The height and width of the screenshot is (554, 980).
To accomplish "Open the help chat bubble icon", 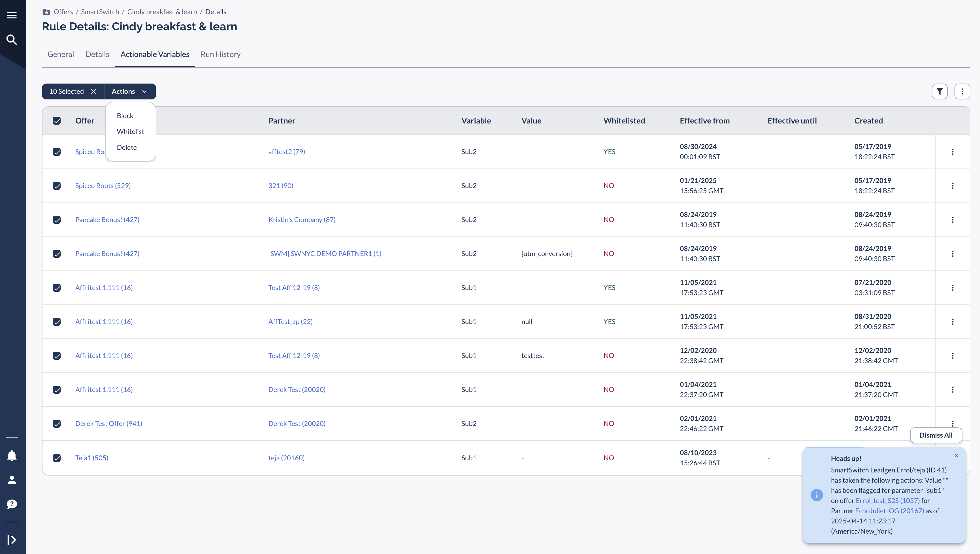I will tap(12, 504).
